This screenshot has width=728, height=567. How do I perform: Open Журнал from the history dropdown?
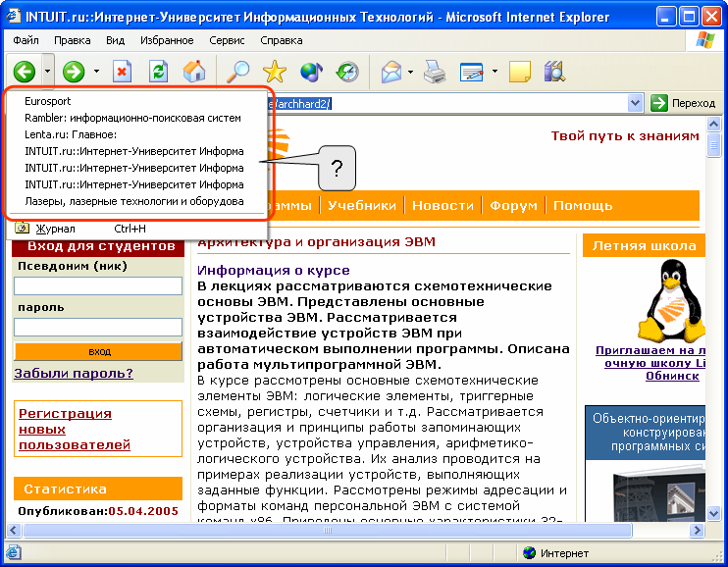(137, 229)
